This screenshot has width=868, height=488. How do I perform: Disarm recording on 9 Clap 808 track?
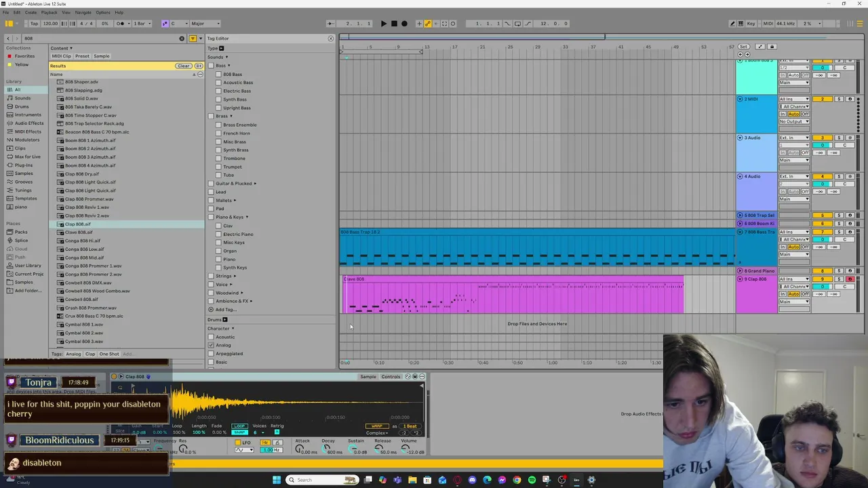coord(850,279)
